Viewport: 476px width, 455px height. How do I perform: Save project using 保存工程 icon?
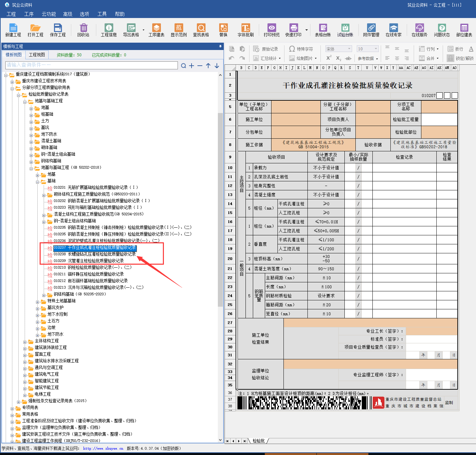pos(58,30)
